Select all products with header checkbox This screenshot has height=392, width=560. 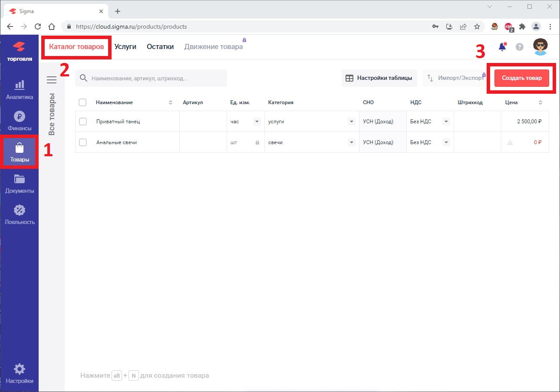(x=82, y=102)
